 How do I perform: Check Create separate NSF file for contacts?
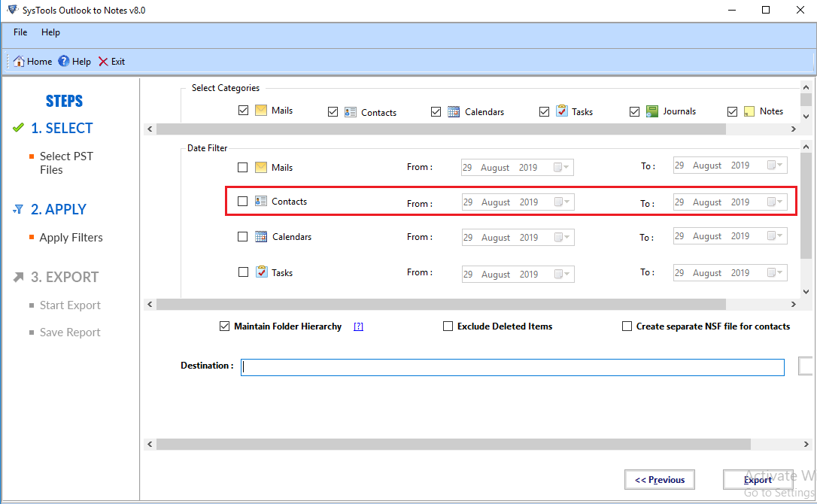(627, 326)
